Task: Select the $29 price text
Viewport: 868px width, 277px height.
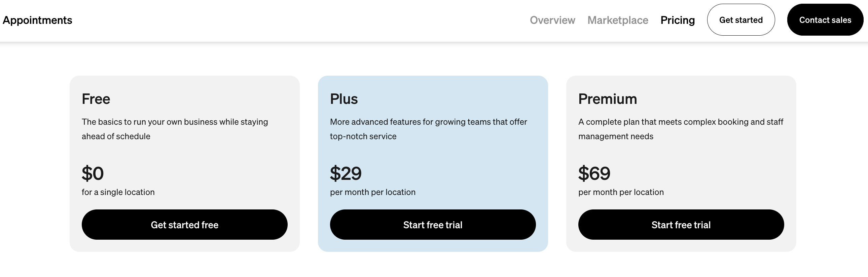Action: click(x=346, y=173)
